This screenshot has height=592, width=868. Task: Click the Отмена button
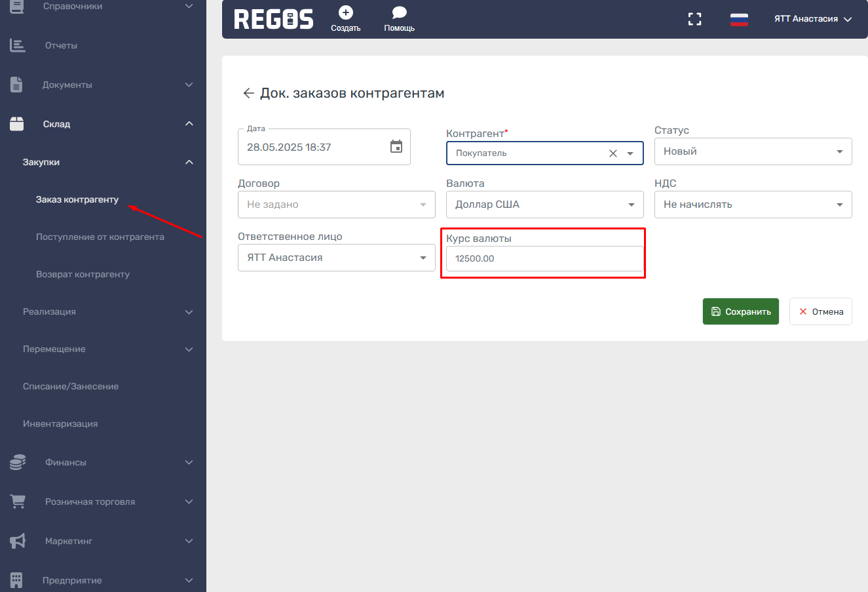(820, 311)
